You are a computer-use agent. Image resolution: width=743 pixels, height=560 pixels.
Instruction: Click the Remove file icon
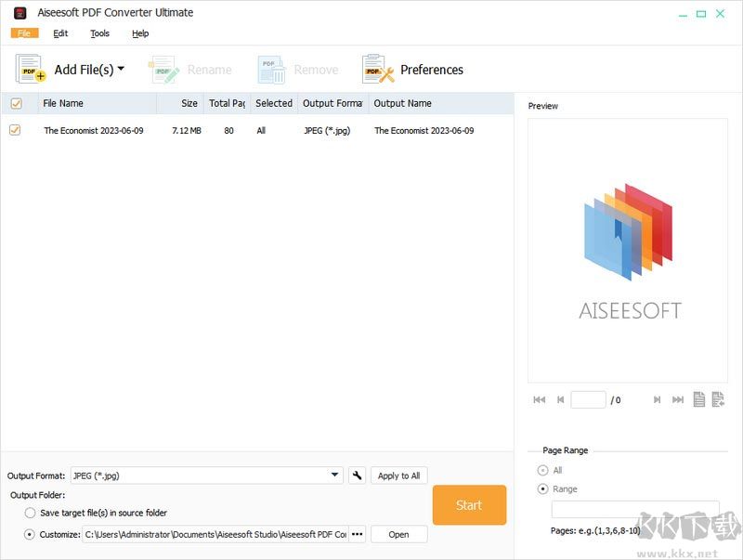(270, 69)
